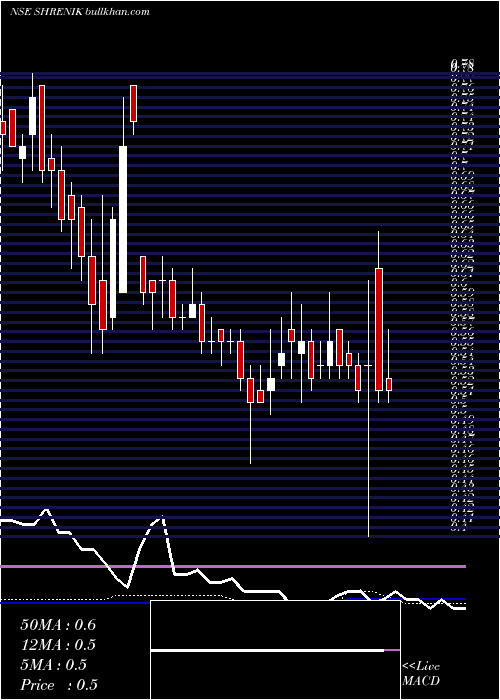This screenshot has width=500, height=700.
Task: Click the tallest white candlestick body
Action: (x=123, y=219)
